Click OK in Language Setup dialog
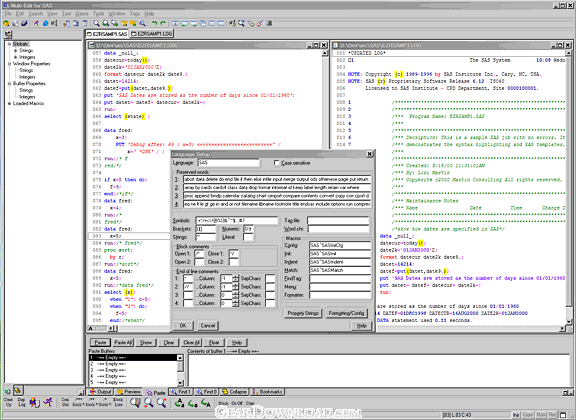576x420 pixels. coord(183,326)
